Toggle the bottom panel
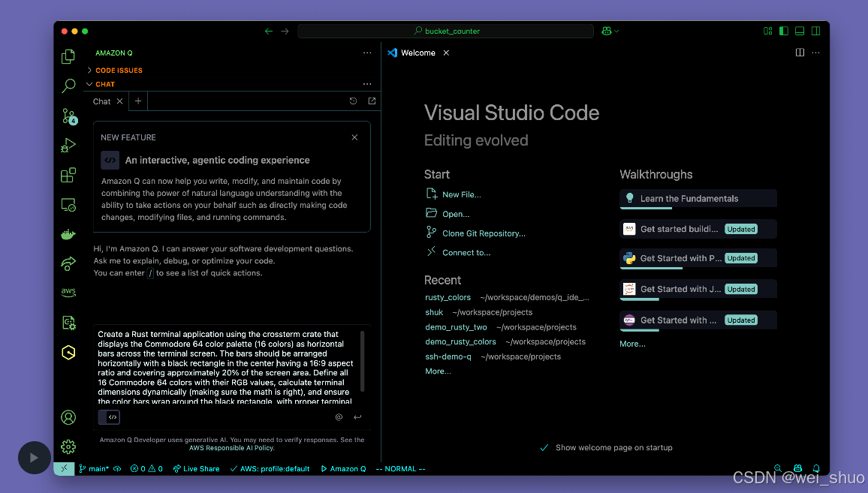This screenshot has width=868, height=493. coord(800,31)
